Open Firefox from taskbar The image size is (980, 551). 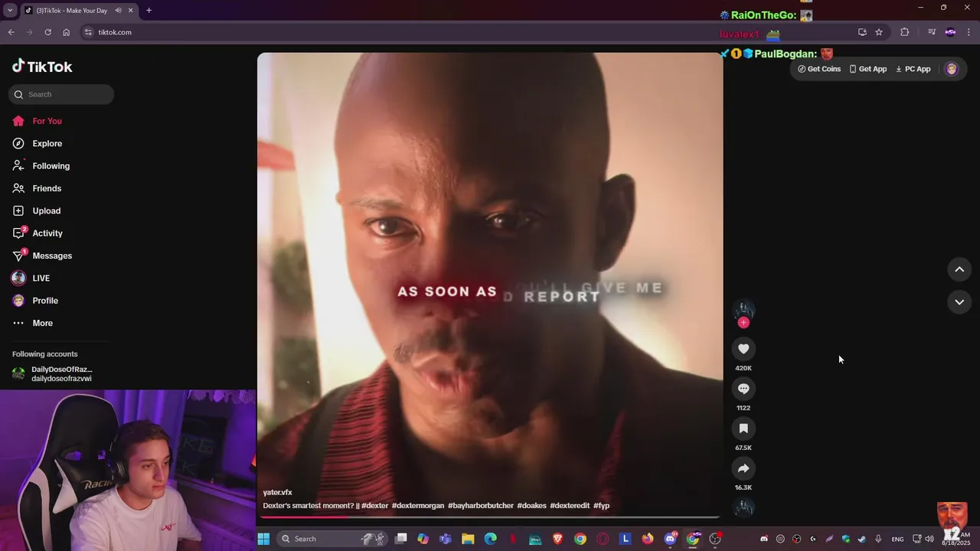pos(648,539)
